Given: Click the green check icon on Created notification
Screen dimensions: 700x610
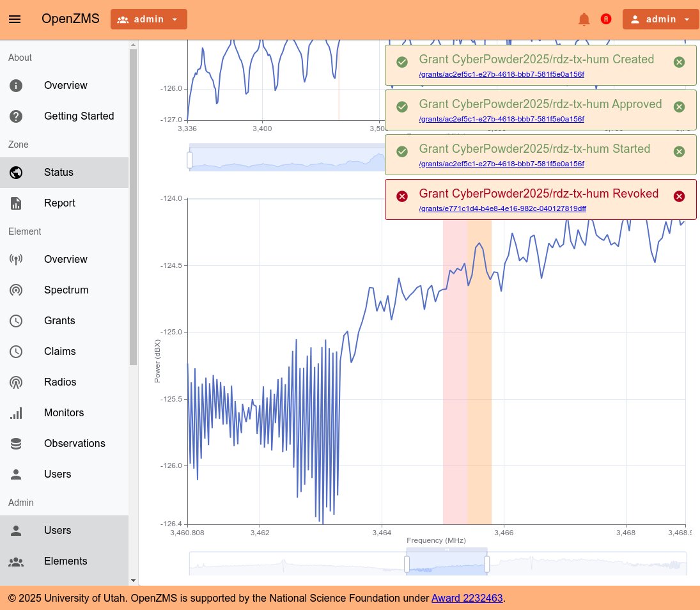Looking at the screenshot, I should [402, 62].
